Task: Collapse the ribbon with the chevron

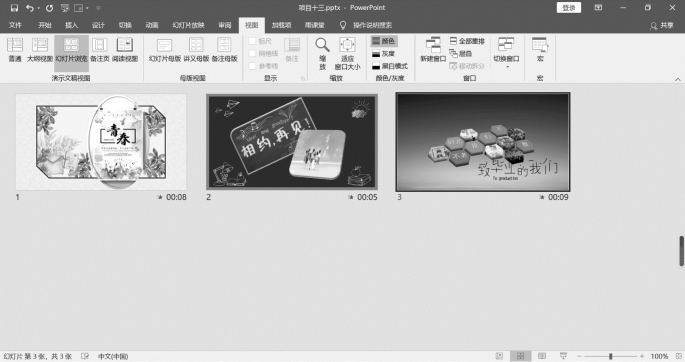Action: click(678, 79)
